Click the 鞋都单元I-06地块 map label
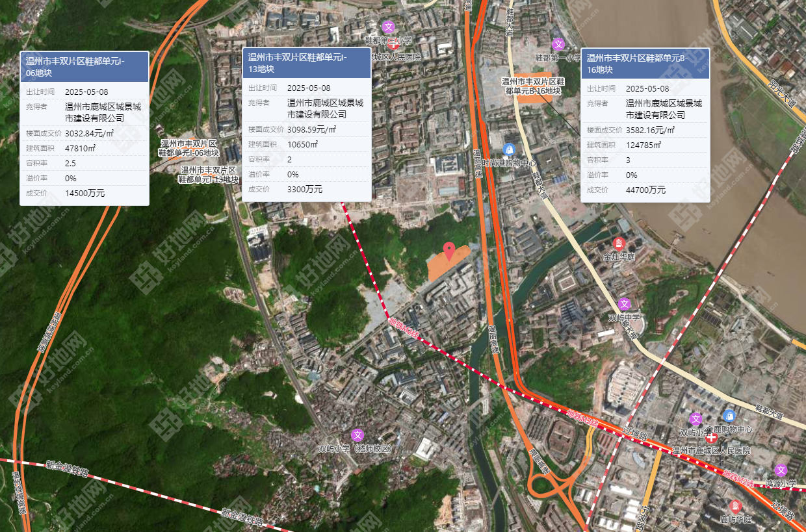 click(189, 148)
